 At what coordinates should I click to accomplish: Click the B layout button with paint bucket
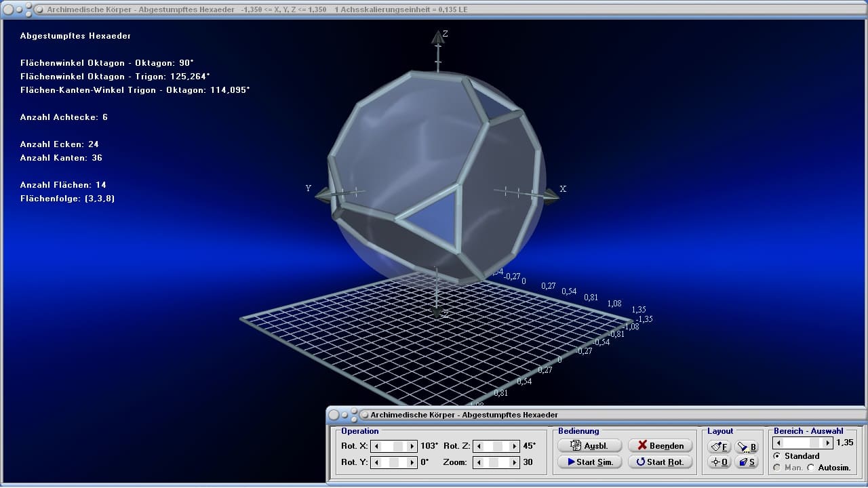(747, 447)
